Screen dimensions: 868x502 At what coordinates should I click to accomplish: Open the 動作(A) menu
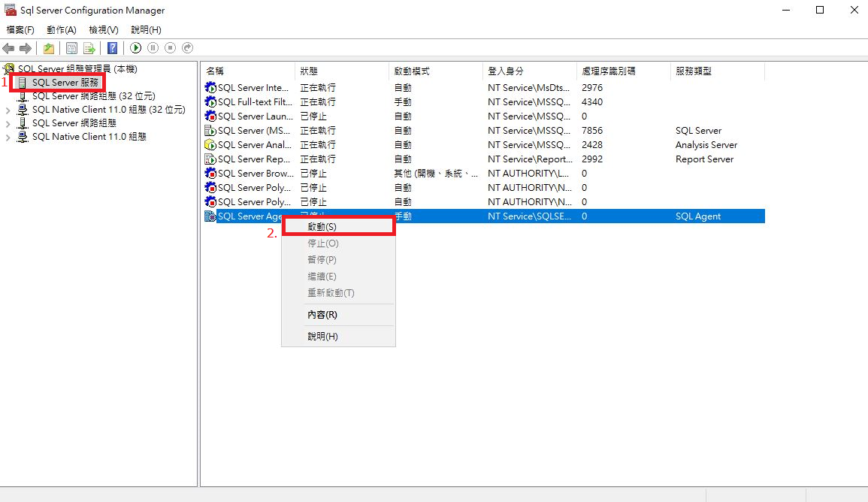click(62, 30)
